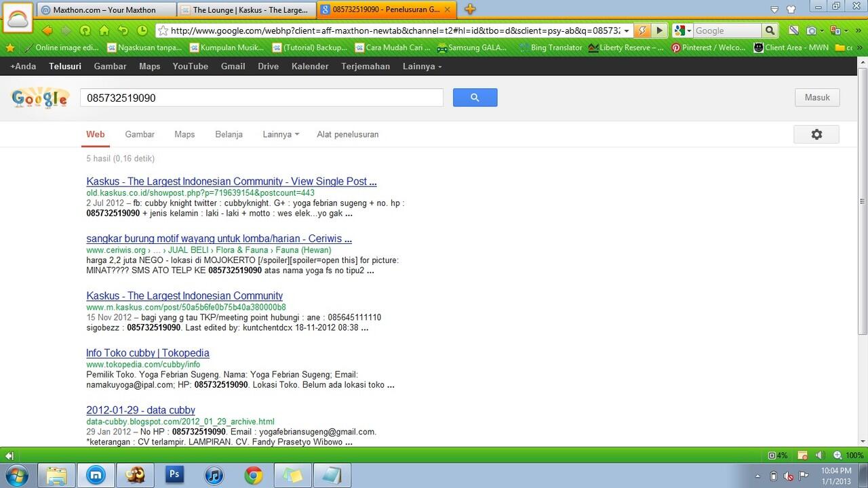Screen dimensions: 868x488
Task: Go forward with the forward arrow
Action: pos(66,30)
